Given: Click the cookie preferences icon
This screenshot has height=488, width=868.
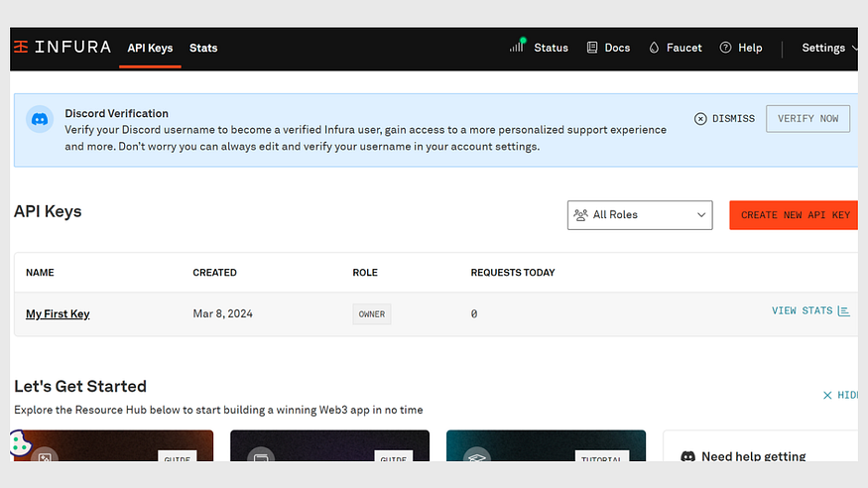Looking at the screenshot, I should click(20, 442).
